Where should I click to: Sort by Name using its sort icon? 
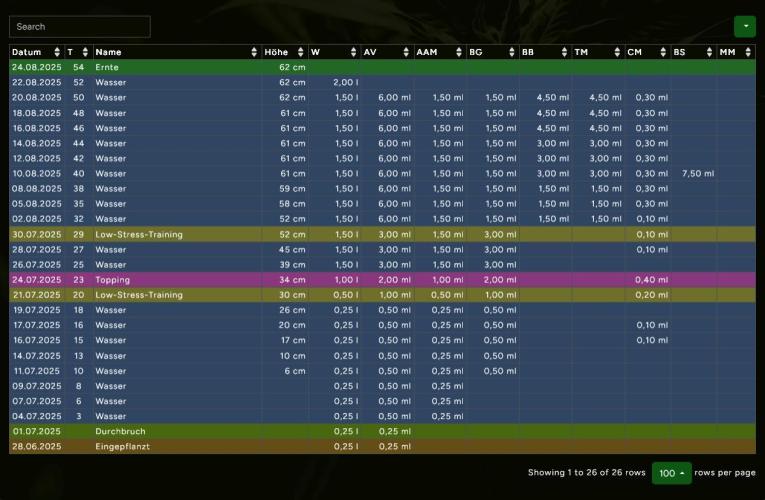(255, 52)
